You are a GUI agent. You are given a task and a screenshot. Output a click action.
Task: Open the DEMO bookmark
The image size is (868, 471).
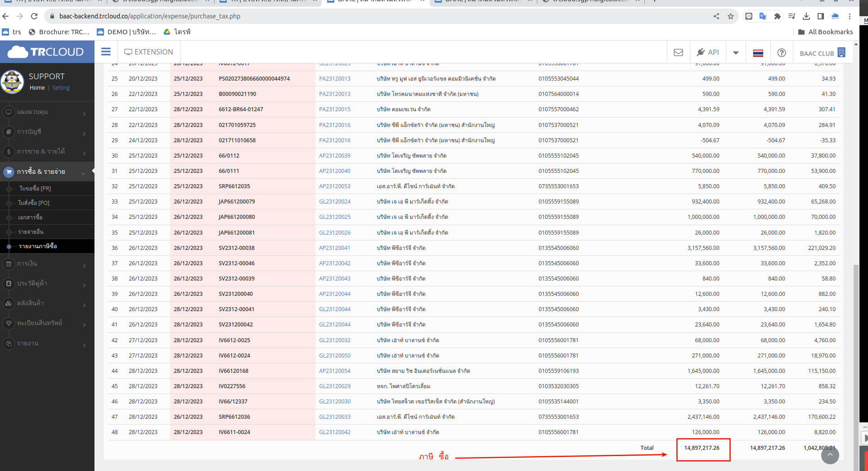coord(126,32)
